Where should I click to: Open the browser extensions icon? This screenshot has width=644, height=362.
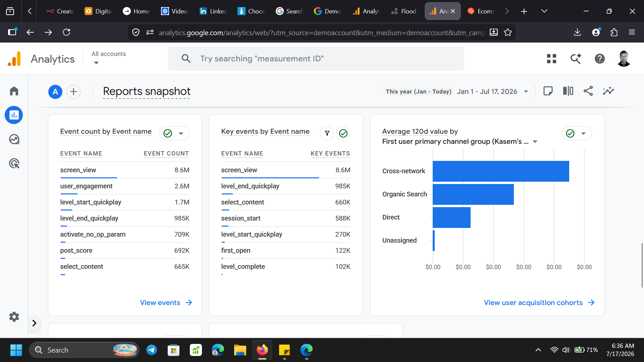(614, 32)
